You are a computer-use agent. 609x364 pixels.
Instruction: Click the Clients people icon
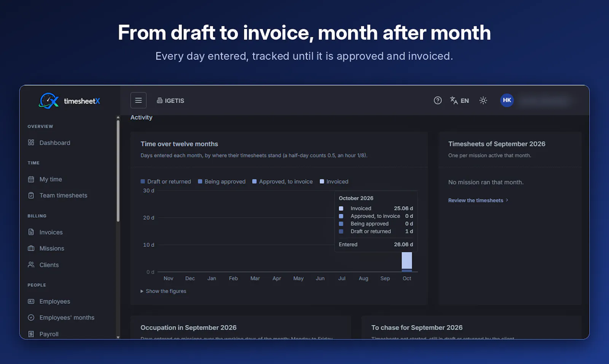click(31, 264)
